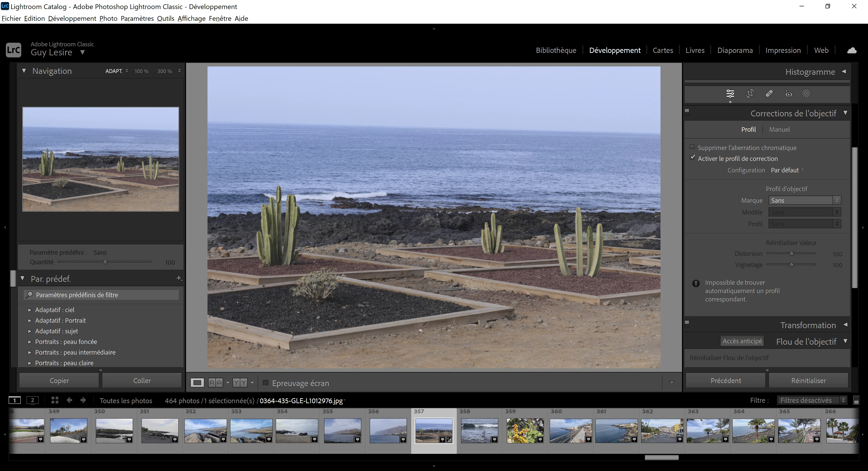Open the Paramètres menu
Viewport: 868px width, 471px height.
(x=137, y=19)
